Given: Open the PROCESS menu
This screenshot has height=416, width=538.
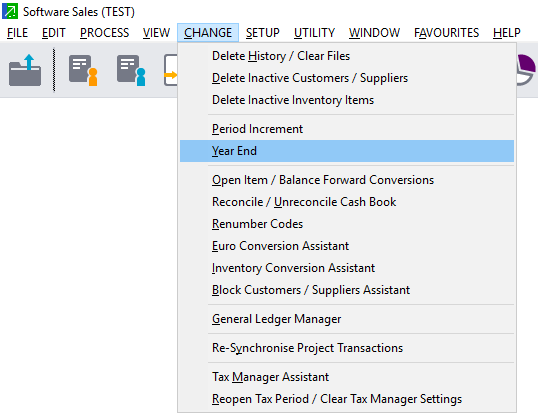Looking at the screenshot, I should [x=104, y=33].
